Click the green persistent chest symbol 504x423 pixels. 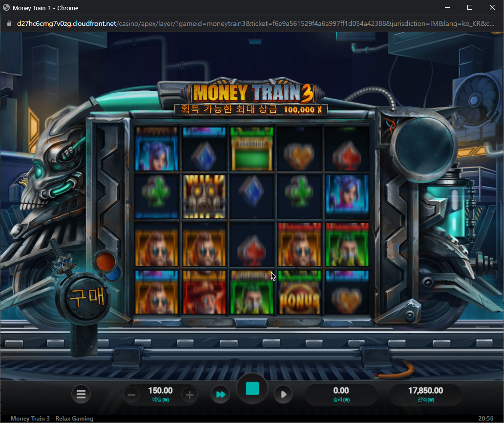pos(252,149)
